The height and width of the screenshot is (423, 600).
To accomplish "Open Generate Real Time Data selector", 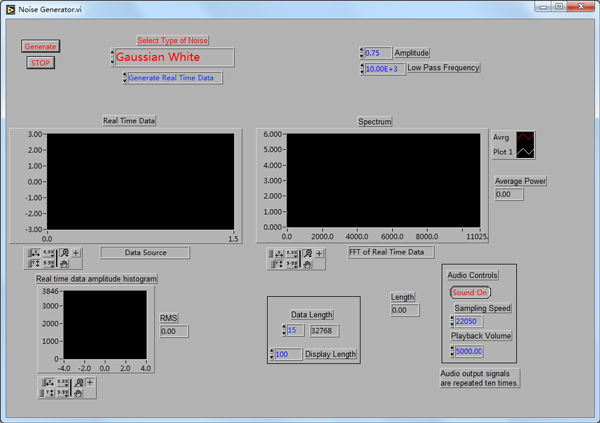I will coord(174,78).
